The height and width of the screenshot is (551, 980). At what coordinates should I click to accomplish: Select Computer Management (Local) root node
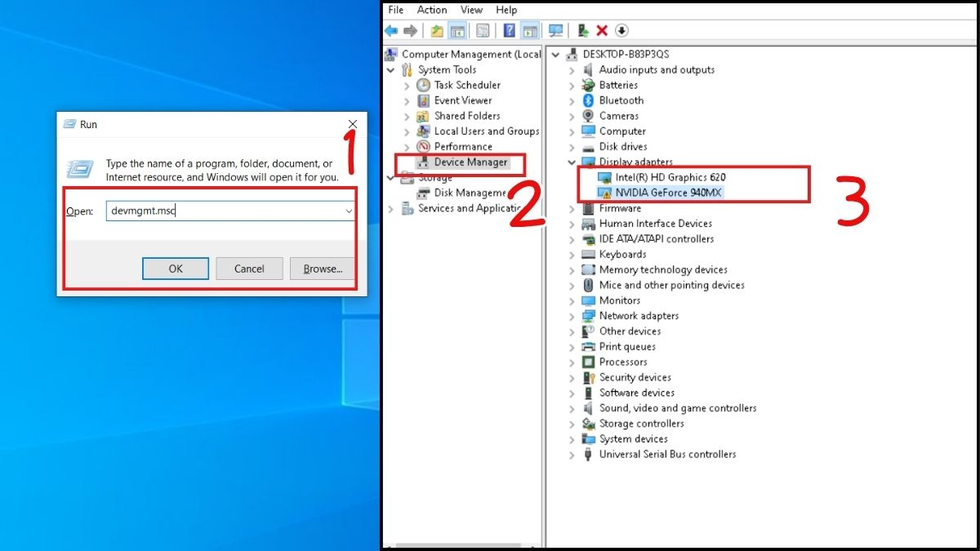(x=471, y=55)
